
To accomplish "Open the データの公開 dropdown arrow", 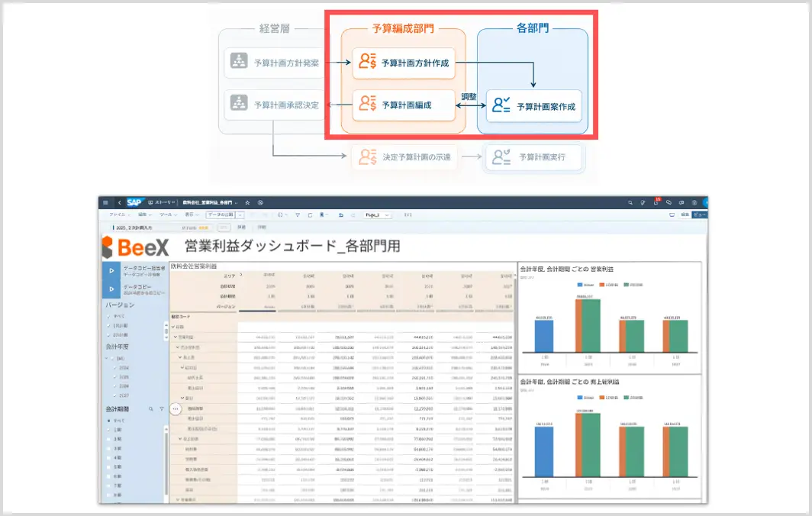I will tap(240, 215).
